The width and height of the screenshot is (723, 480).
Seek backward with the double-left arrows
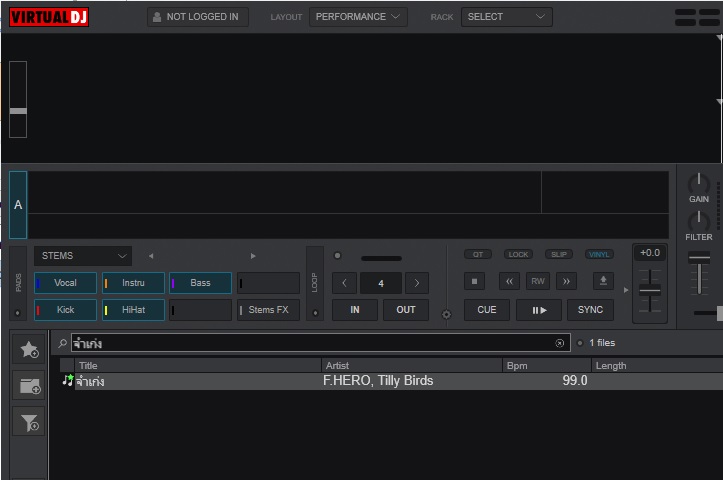tap(510, 281)
